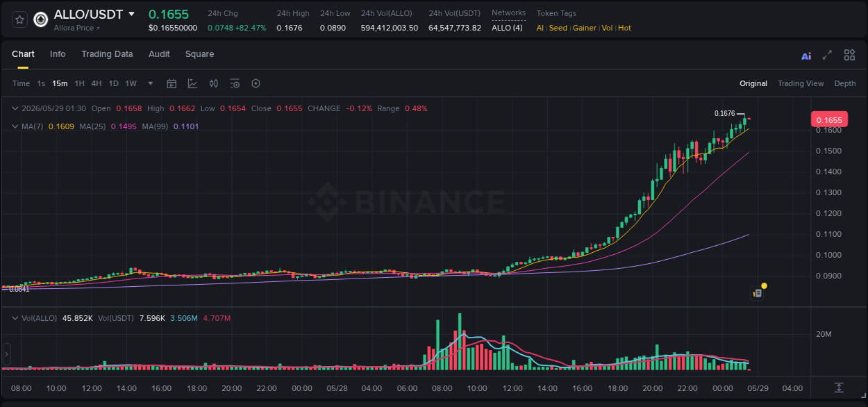Click the 24h change +82.47% value
This screenshot has height=407, width=868.
(251, 28)
